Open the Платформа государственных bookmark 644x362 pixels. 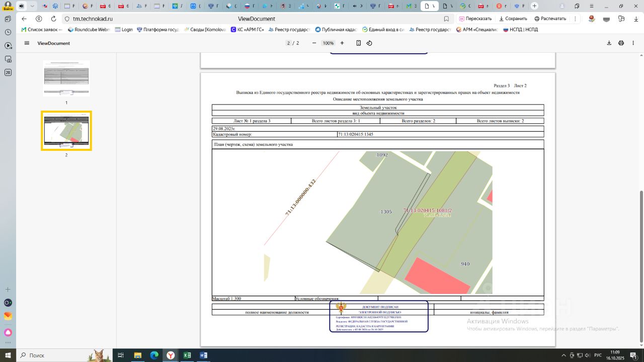[x=157, y=30]
